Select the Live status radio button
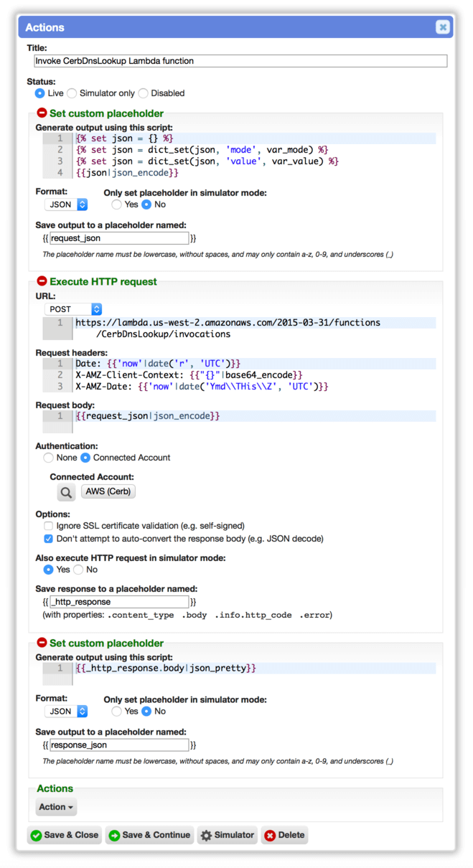Screen dimensions: 473x868 pos(39,93)
